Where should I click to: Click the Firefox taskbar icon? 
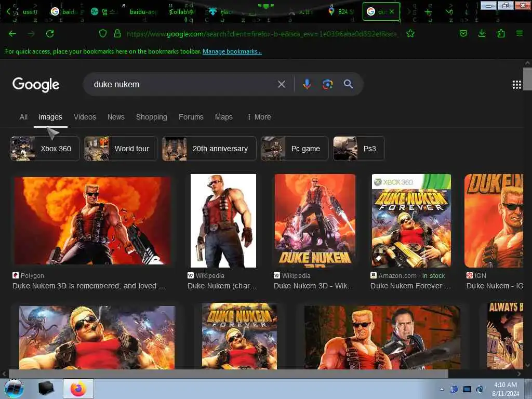(x=78, y=389)
